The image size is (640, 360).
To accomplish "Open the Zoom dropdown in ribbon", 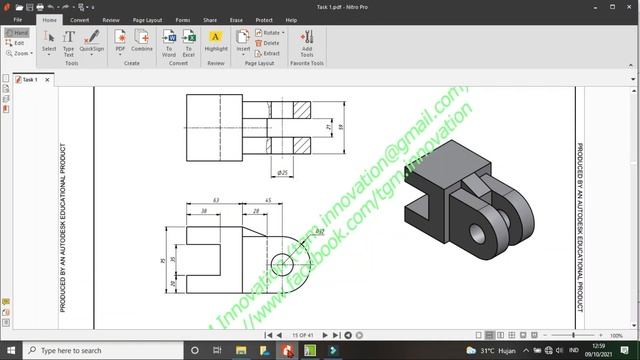I will pyautogui.click(x=19, y=53).
